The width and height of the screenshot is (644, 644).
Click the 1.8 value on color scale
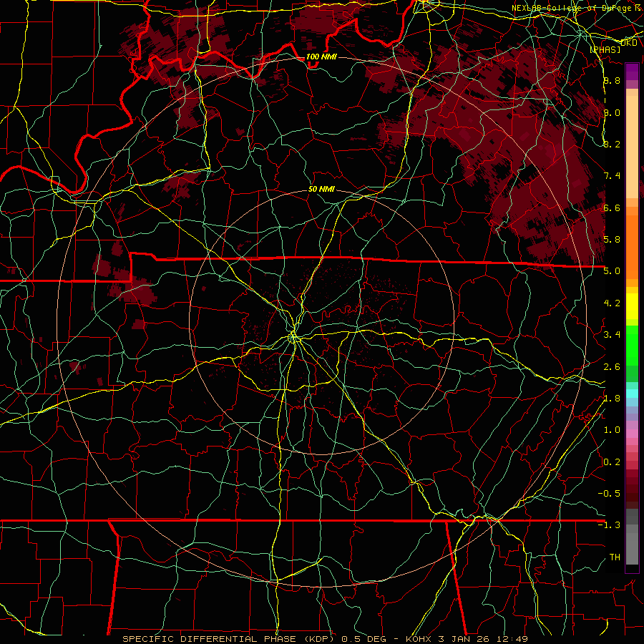click(612, 399)
